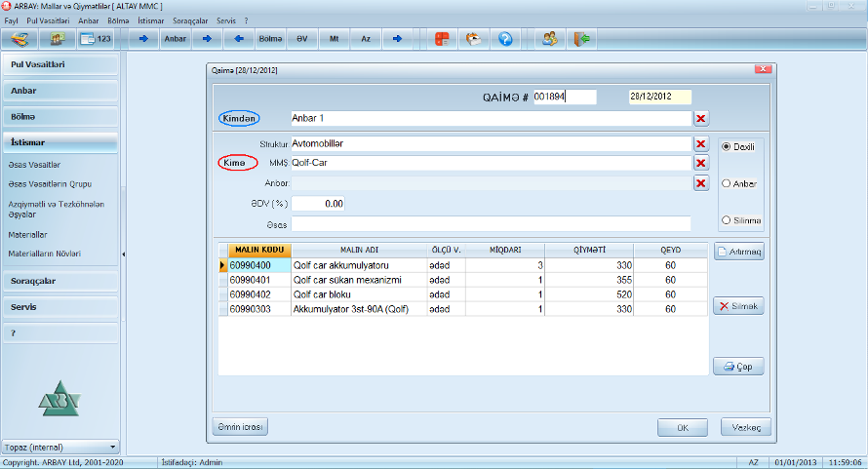Select the Silinmə radio option
The image size is (868, 469).
click(740, 219)
